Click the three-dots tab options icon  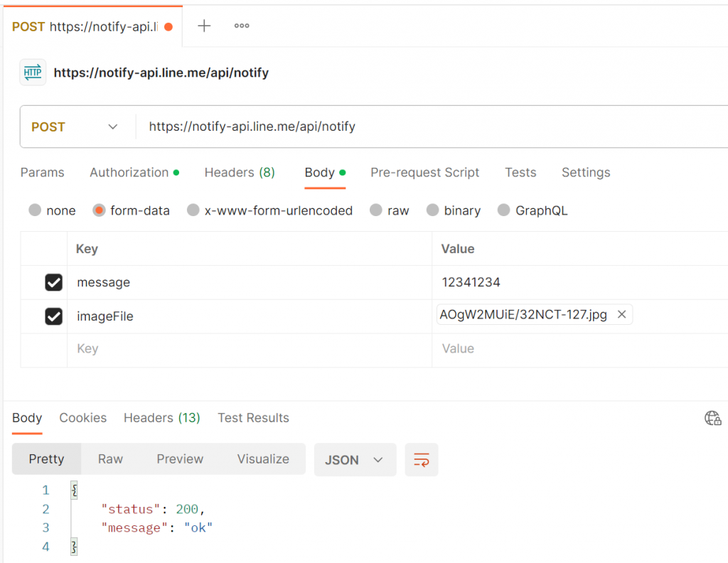[242, 26]
